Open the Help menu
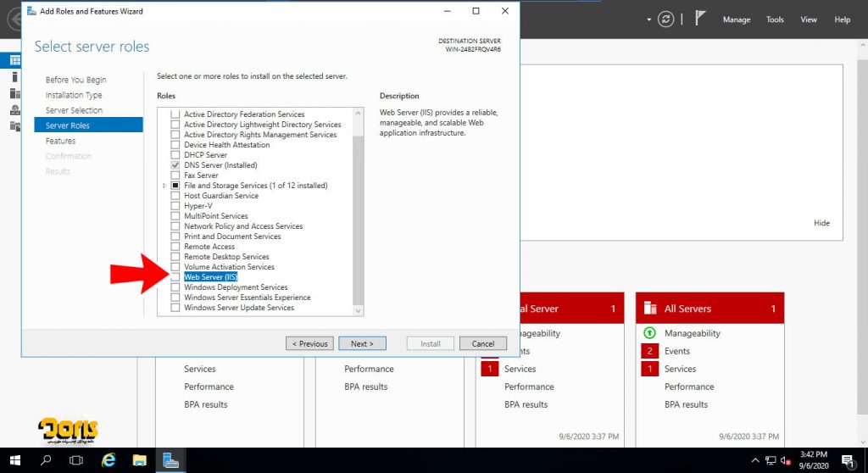This screenshot has width=868, height=473. (842, 19)
